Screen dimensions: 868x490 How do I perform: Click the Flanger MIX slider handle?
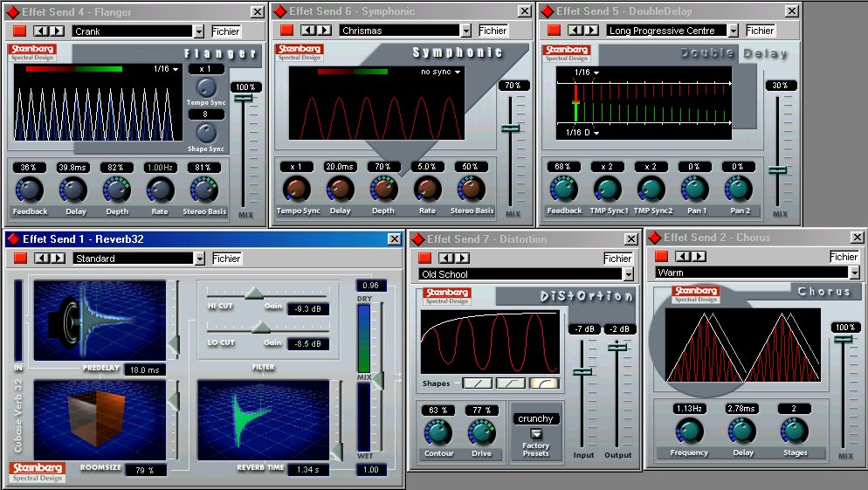coord(243,98)
